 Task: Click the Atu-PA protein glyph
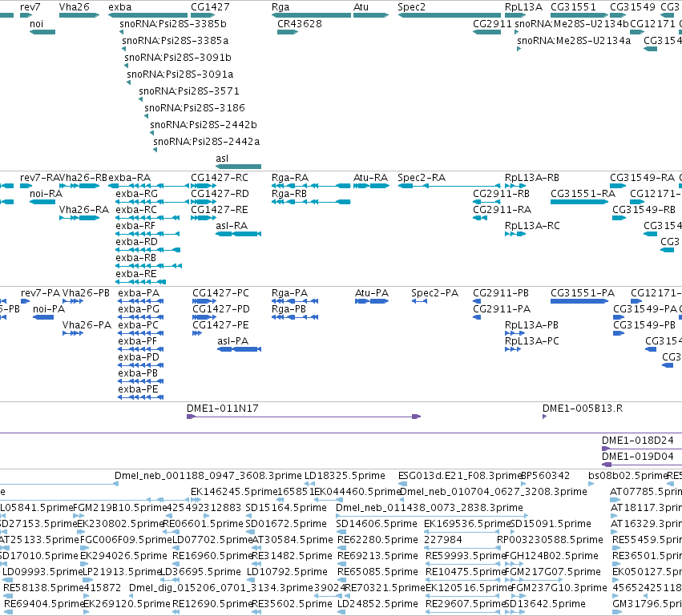pos(372,301)
